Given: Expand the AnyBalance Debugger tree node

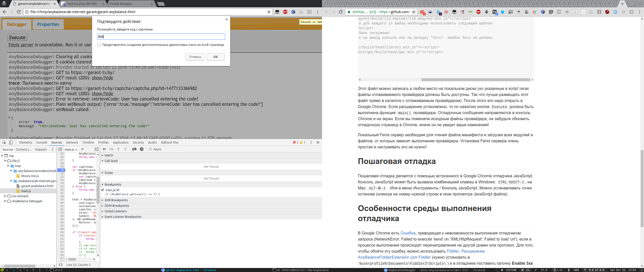Looking at the screenshot, I should [5, 201].
